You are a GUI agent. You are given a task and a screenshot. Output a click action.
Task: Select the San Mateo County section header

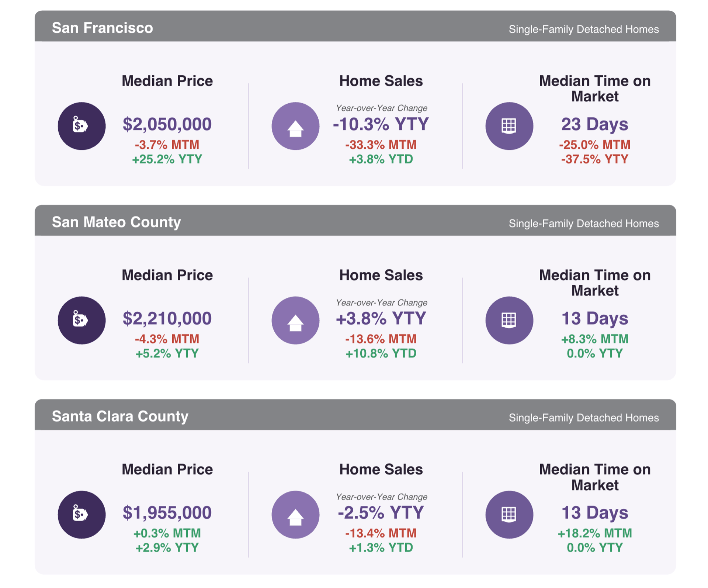point(355,220)
